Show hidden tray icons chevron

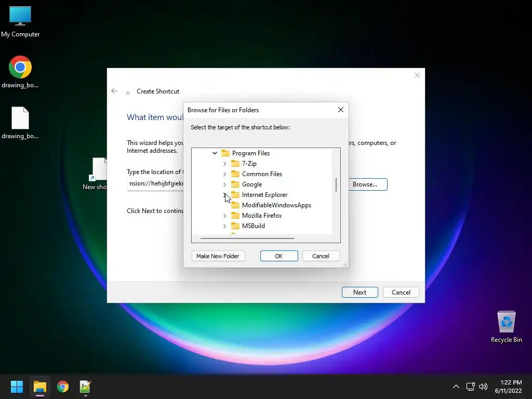(x=456, y=387)
